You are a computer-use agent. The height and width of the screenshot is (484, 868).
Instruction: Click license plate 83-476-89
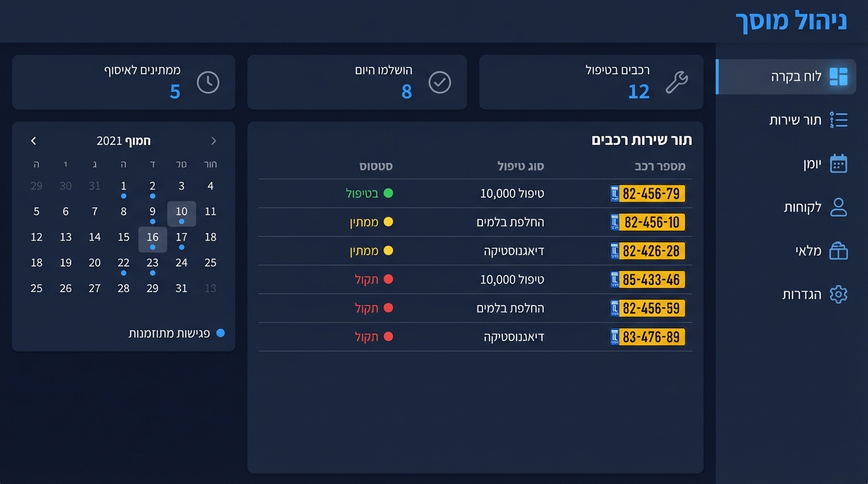[x=647, y=337]
